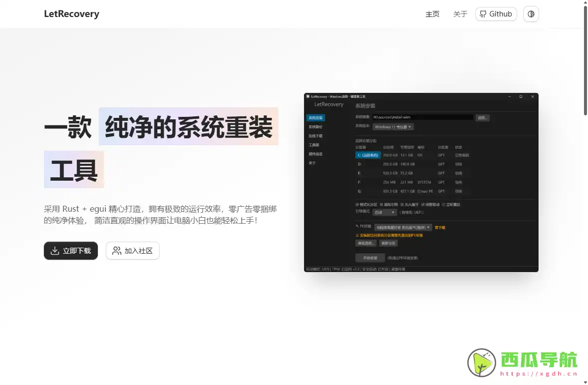The width and height of the screenshot is (588, 385).
Task: Click the 高级选项 button
Action: [365, 243]
